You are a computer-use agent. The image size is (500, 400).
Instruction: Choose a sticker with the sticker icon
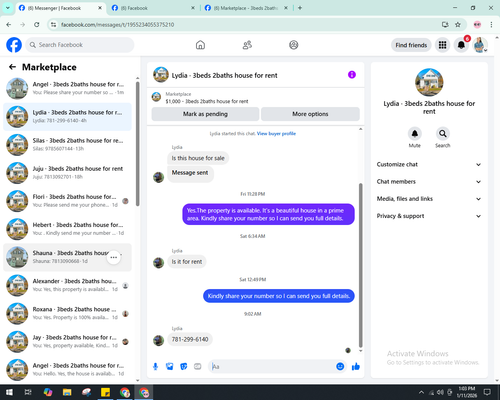183,367
